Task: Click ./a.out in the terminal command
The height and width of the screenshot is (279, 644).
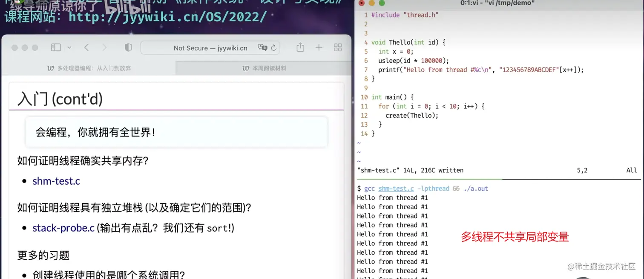Action: click(x=476, y=189)
